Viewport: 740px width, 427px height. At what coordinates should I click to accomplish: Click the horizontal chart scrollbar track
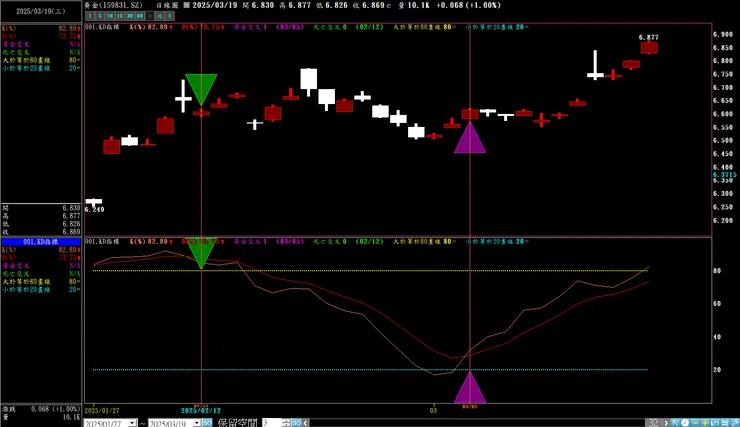click(477, 423)
